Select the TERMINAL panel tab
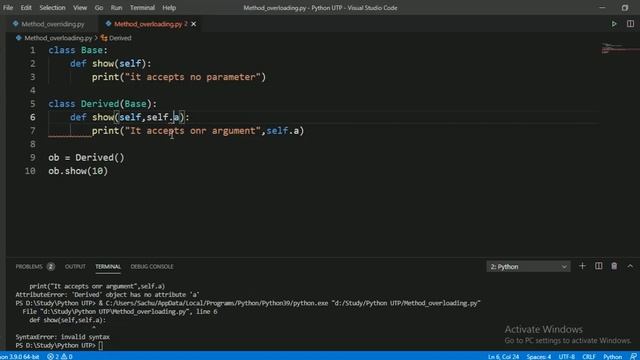 pos(108,267)
